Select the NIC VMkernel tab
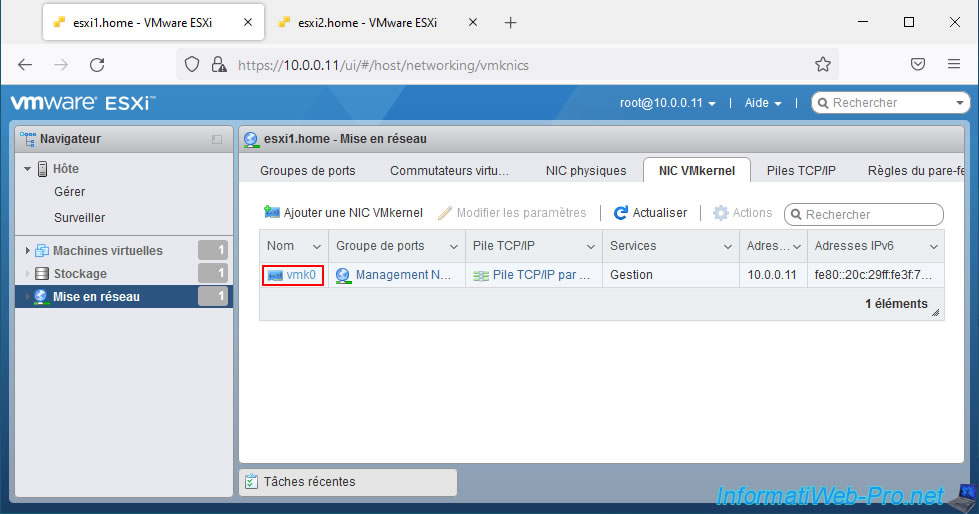Image resolution: width=979 pixels, height=514 pixels. (x=697, y=171)
